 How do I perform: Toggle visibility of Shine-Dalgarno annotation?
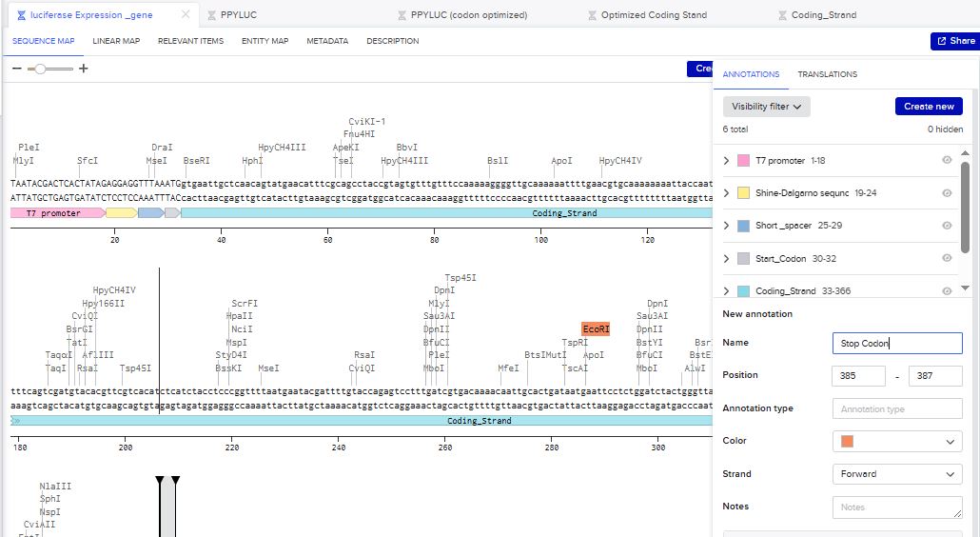(947, 193)
